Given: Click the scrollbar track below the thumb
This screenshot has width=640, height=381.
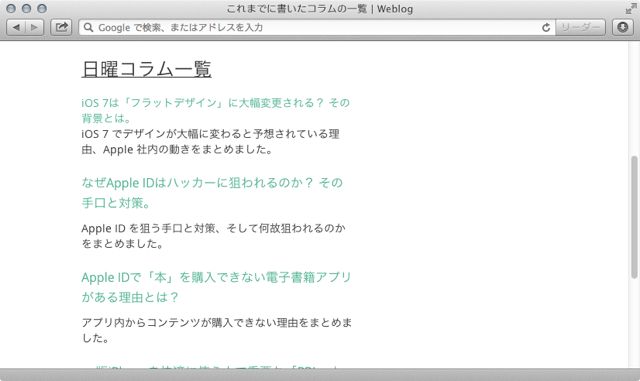Looking at the screenshot, I should coord(634,323).
